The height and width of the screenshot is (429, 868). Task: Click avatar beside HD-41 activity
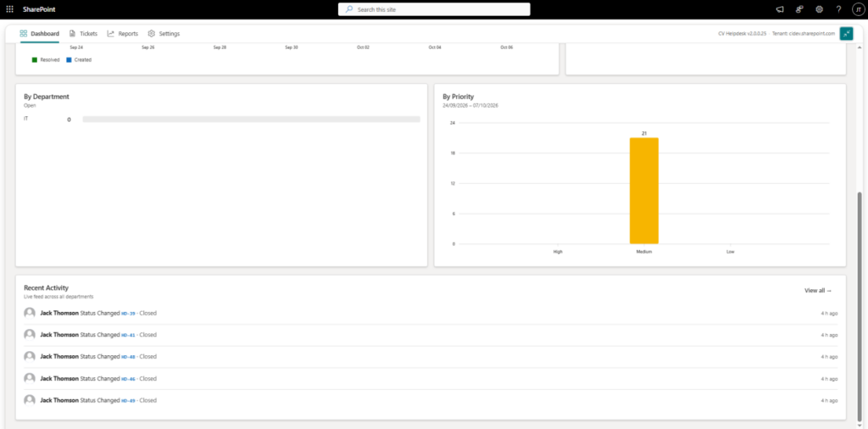30,335
